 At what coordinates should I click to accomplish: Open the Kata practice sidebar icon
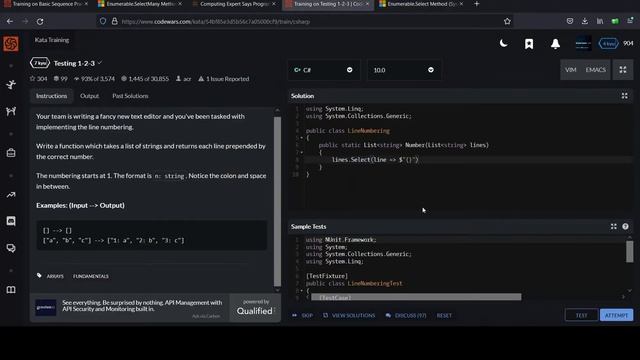[11, 84]
